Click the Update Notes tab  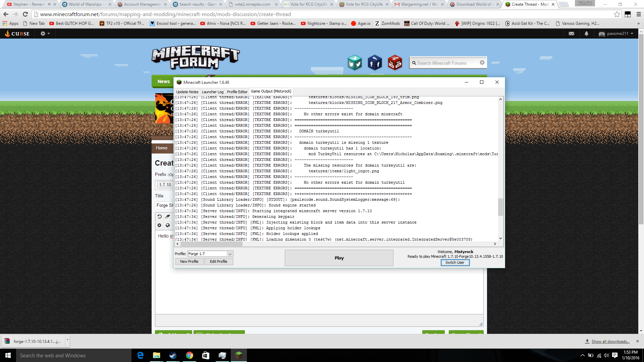point(187,91)
